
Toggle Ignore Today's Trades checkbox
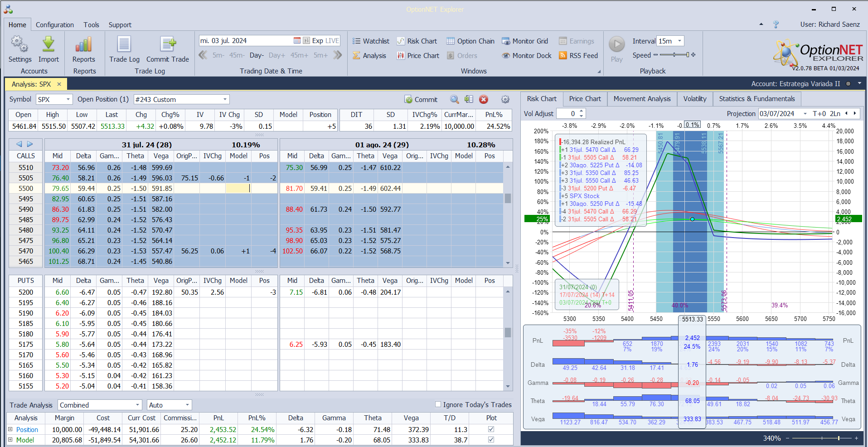click(438, 404)
